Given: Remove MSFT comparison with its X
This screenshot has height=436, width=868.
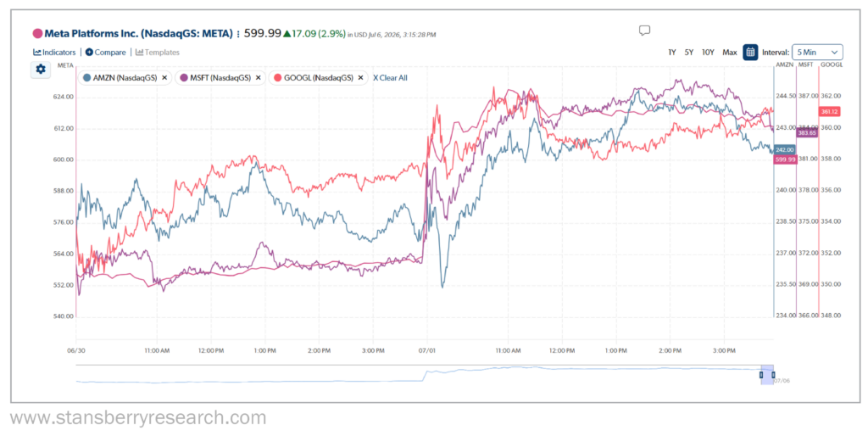Looking at the screenshot, I should pyautogui.click(x=258, y=78).
